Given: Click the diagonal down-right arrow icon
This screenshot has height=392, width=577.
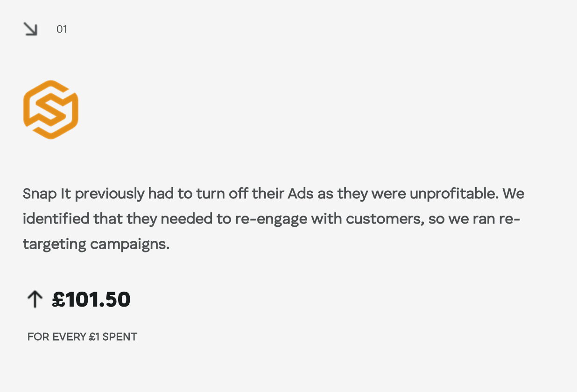Looking at the screenshot, I should [x=31, y=29].
